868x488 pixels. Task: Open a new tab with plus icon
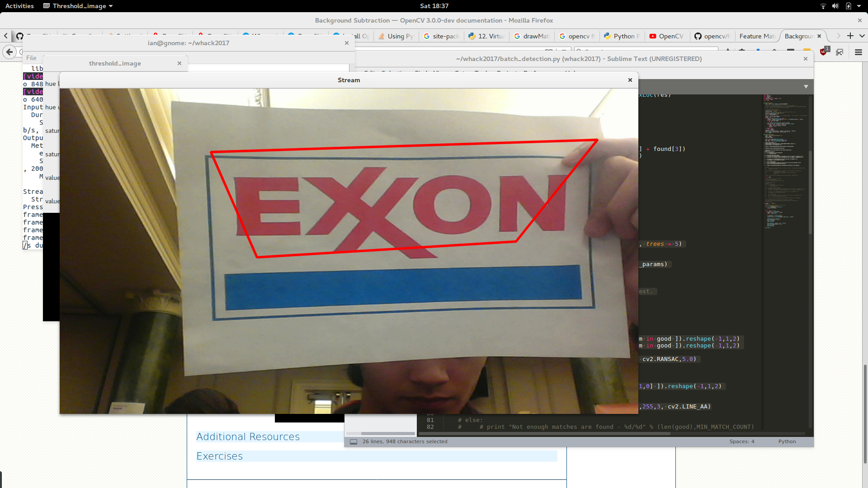tap(850, 36)
